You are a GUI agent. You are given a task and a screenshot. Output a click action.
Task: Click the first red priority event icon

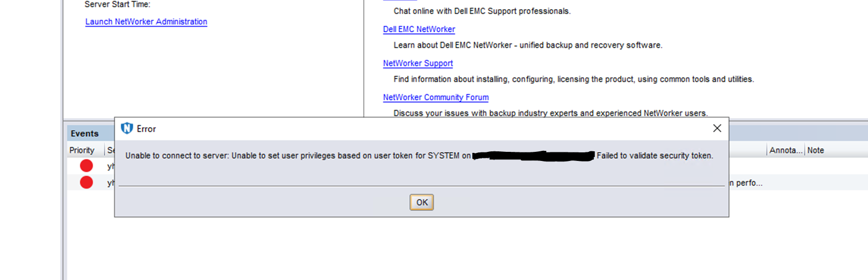pyautogui.click(x=86, y=165)
